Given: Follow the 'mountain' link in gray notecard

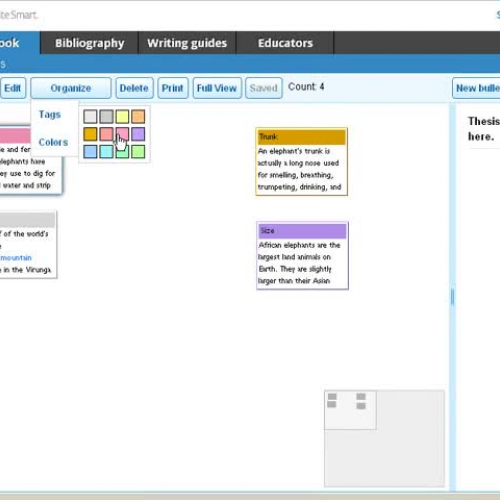Looking at the screenshot, I should pyautogui.click(x=16, y=258).
